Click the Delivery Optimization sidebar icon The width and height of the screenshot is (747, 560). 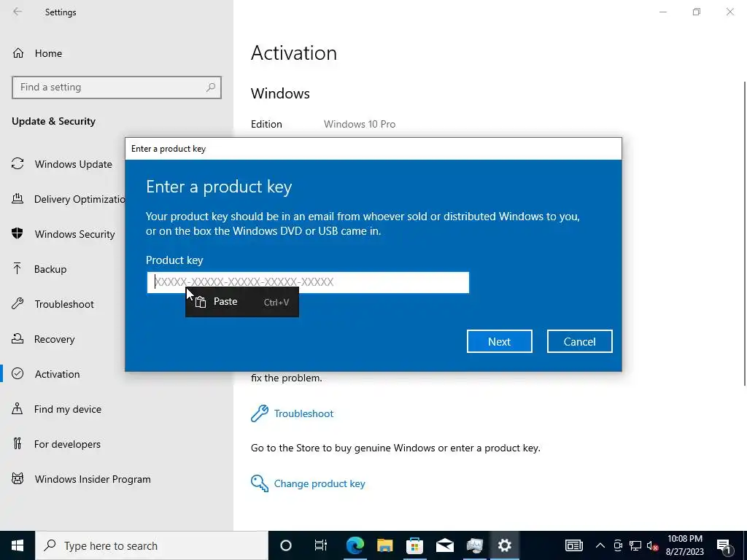click(x=18, y=198)
